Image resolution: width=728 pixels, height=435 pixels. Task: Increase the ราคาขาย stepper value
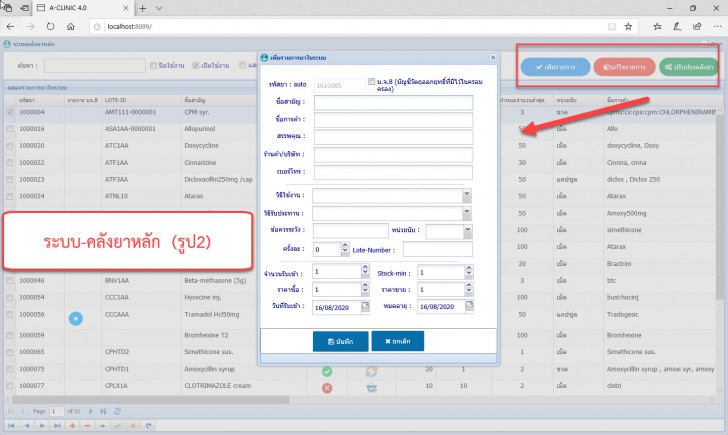pos(468,286)
